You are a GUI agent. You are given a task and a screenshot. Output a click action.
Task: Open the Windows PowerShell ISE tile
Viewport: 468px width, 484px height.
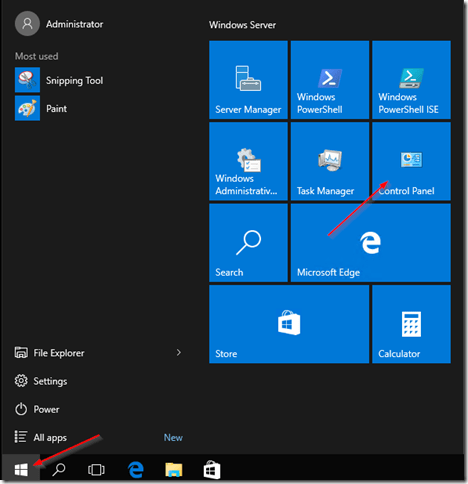[411, 80]
